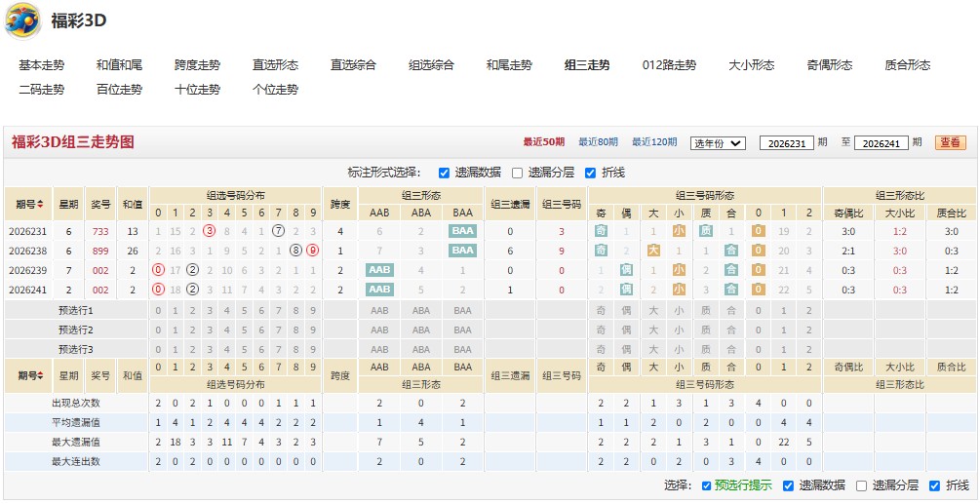Click the 查看 button
The width and height of the screenshot is (980, 504).
pyautogui.click(x=951, y=142)
